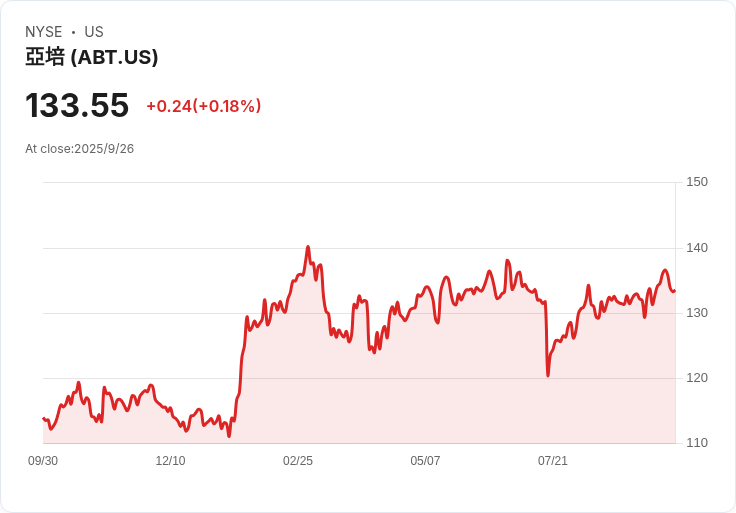Click the 120 y-axis price label
This screenshot has width=736, height=513.
697,378
